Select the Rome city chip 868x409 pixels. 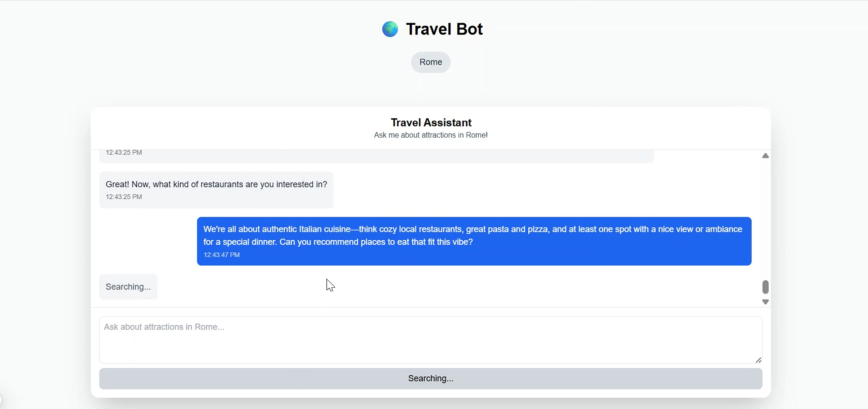(431, 62)
